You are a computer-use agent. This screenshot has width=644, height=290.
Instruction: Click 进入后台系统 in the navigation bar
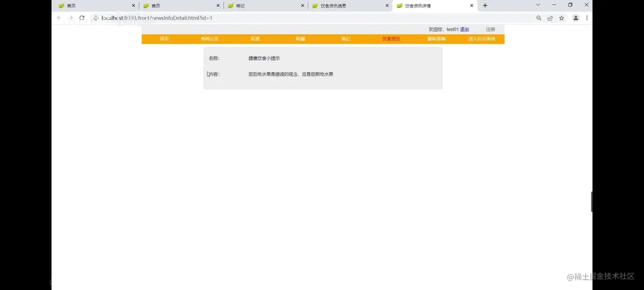tap(482, 39)
